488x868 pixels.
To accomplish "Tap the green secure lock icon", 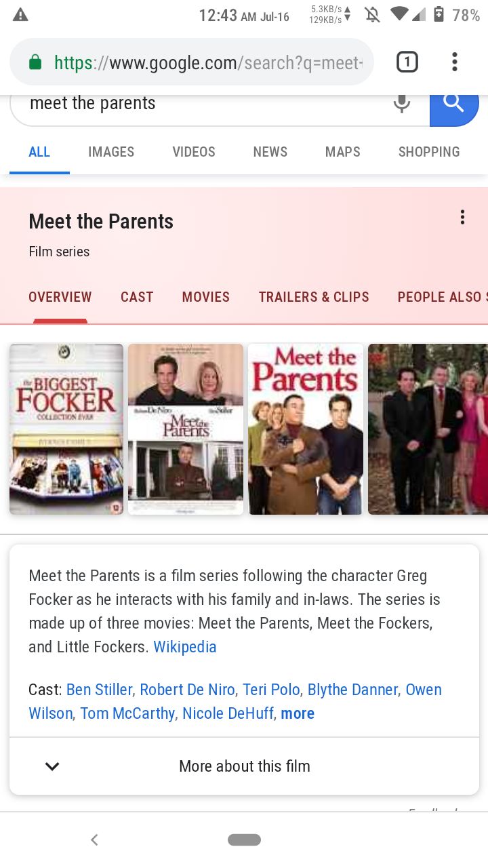I will click(35, 62).
